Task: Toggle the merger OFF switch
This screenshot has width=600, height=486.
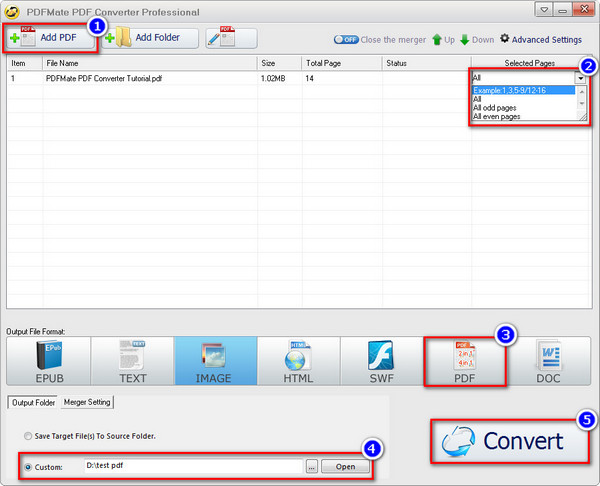Action: click(x=346, y=39)
